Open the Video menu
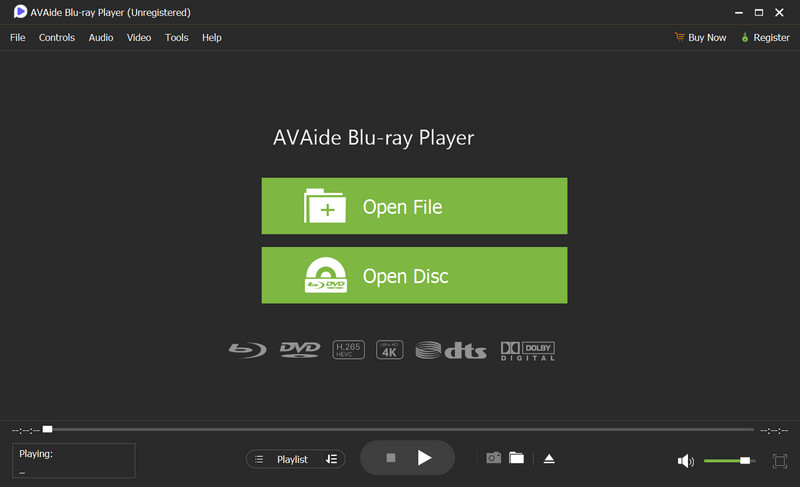This screenshot has width=800, height=487. tap(139, 37)
